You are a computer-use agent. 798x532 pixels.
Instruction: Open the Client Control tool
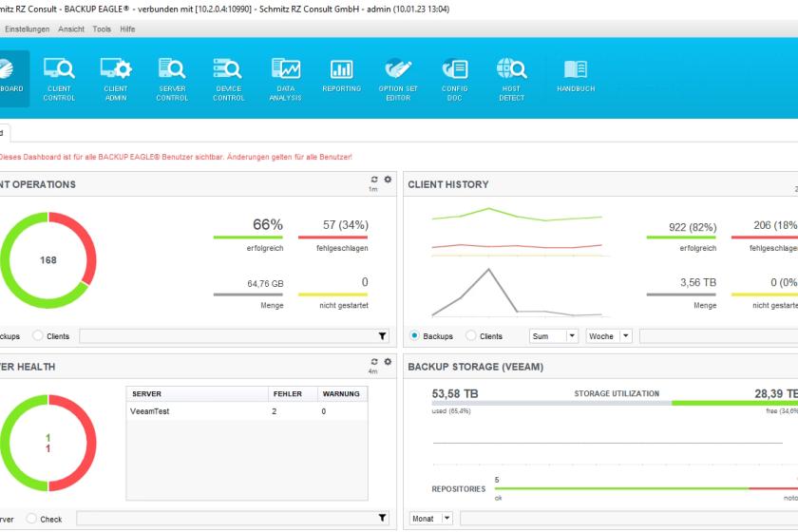59,79
